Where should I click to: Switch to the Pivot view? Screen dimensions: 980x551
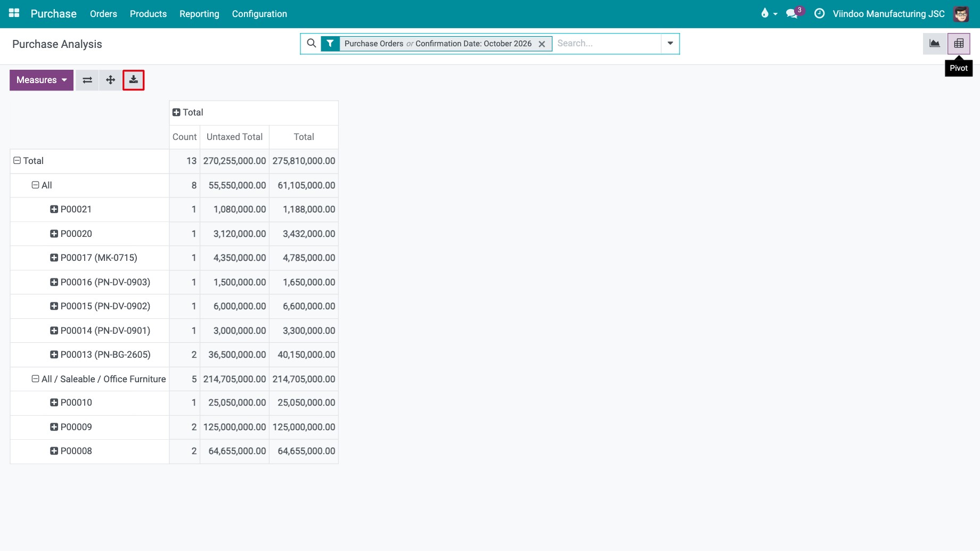[x=959, y=44]
